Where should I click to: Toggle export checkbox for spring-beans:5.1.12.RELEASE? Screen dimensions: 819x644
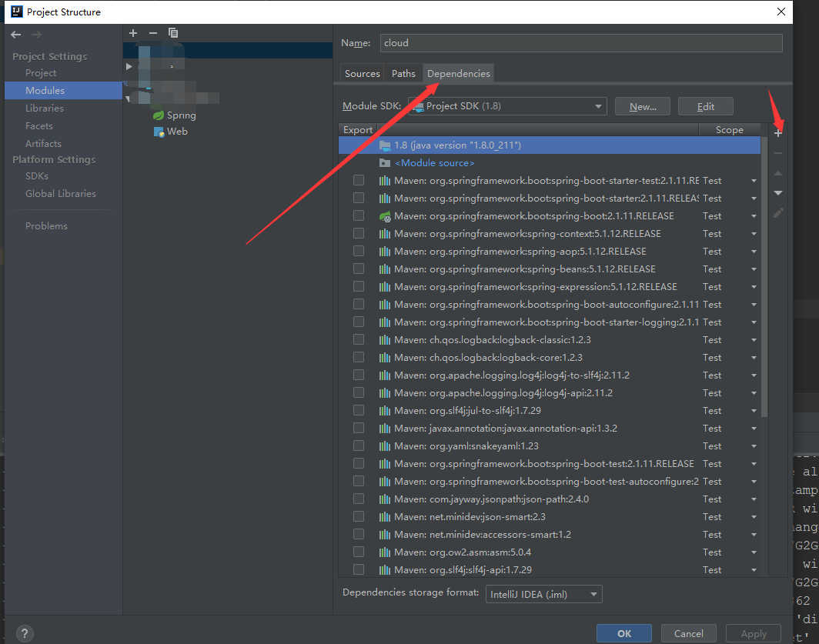[359, 269]
